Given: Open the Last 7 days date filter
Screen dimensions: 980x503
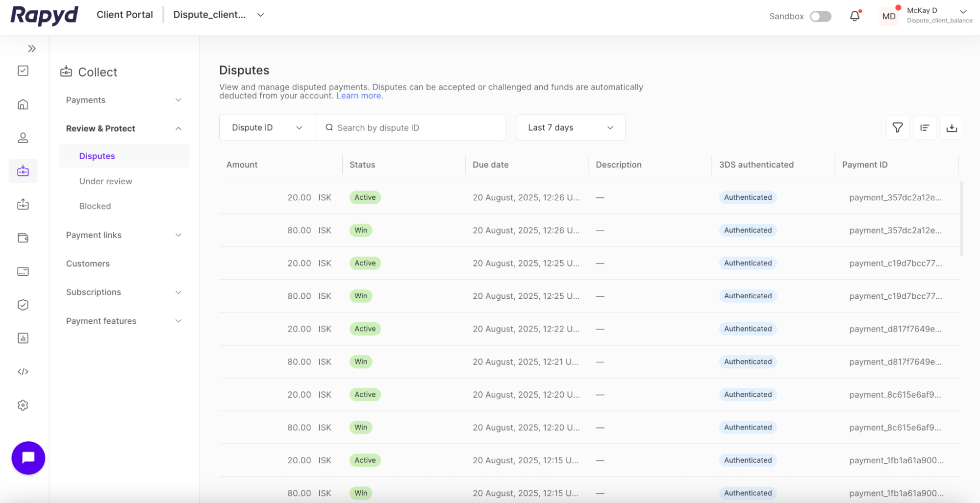Looking at the screenshot, I should 570,127.
